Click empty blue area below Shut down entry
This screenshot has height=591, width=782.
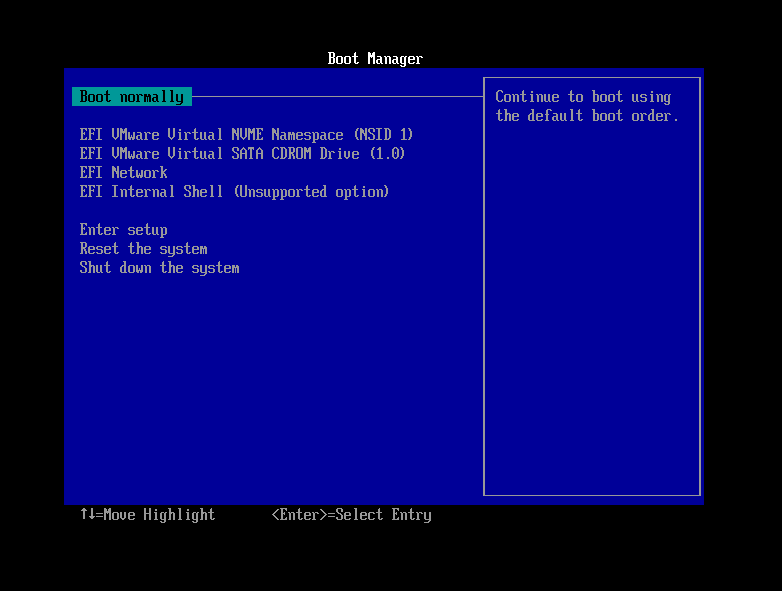270,390
